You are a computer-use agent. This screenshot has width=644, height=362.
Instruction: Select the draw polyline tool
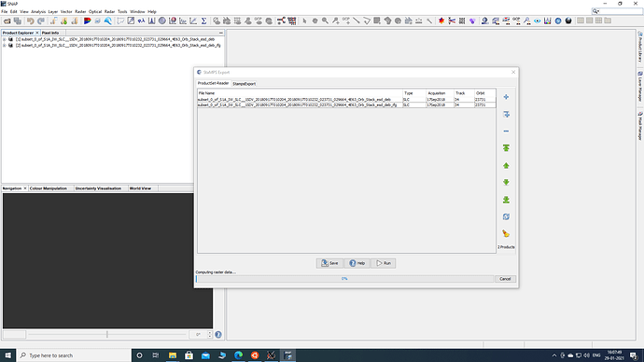click(x=367, y=21)
